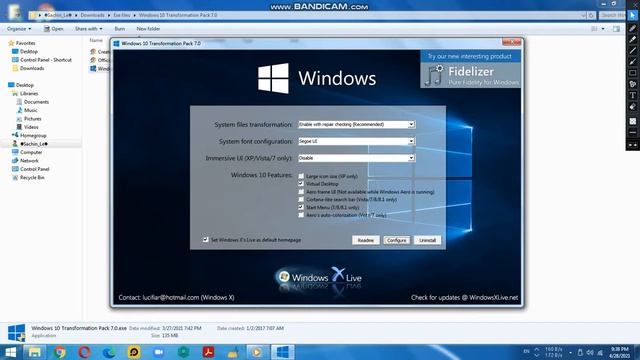Click Burn in Explorer toolbar
This screenshot has width=640, height=360.
tap(120, 29)
